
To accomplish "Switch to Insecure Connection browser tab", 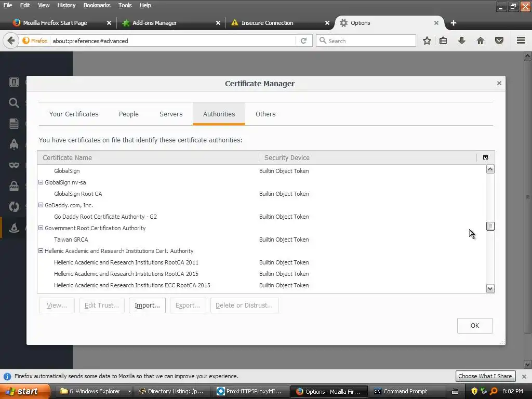I will [267, 23].
